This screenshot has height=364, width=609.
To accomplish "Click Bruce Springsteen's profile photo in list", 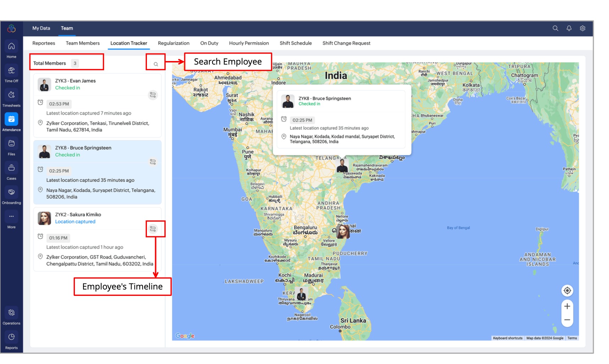I will pos(44,151).
